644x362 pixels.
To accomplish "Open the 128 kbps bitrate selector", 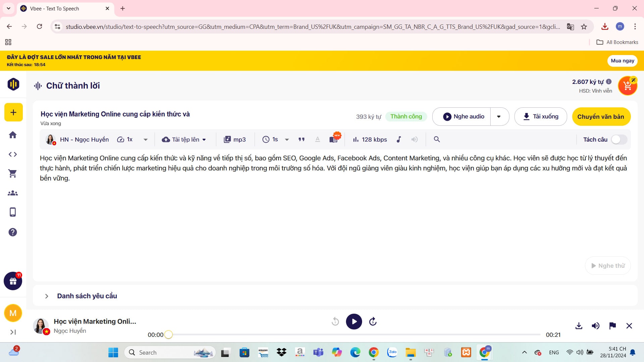I will [x=370, y=140].
